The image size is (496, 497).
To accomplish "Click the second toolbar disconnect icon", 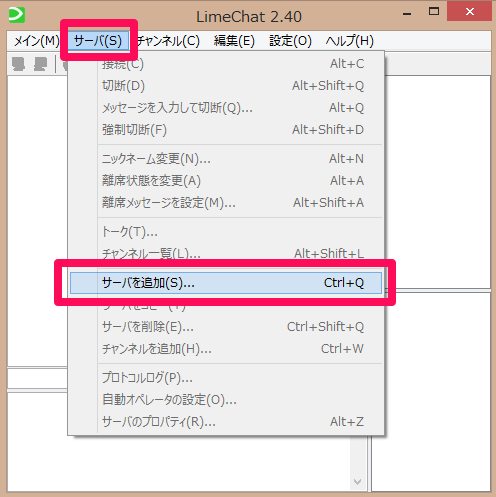I will pos(41,64).
